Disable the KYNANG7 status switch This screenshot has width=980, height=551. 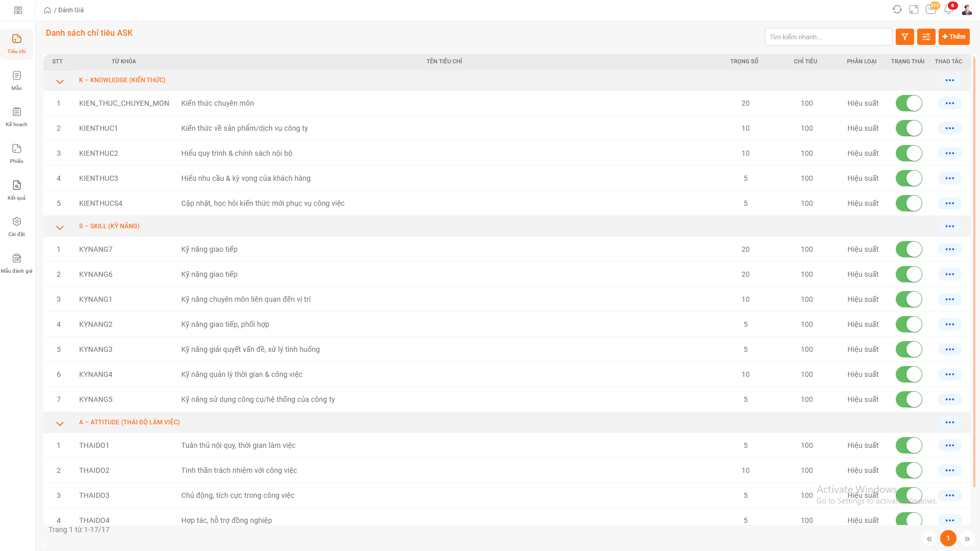point(909,249)
